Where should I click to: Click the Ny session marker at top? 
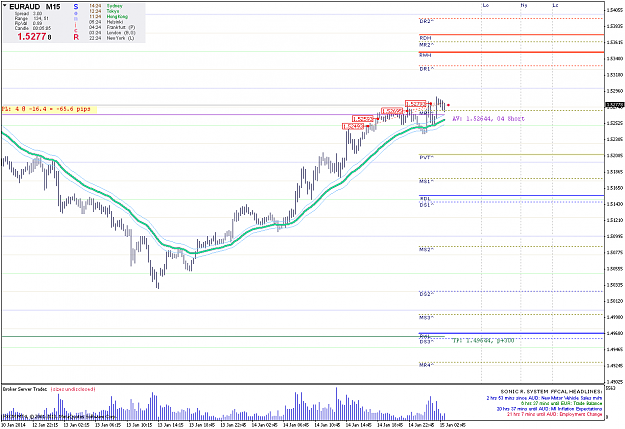(524, 6)
